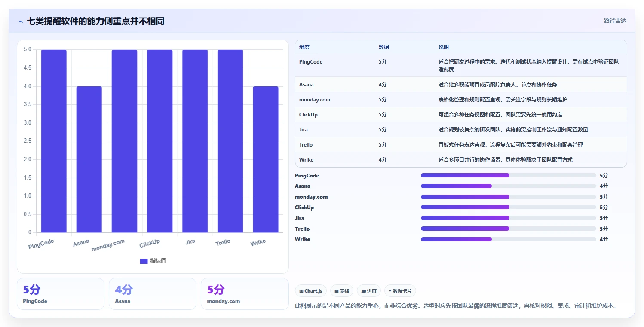Click the Chart.js tag pill
Image resolution: width=644 pixels, height=327 pixels.
point(311,291)
